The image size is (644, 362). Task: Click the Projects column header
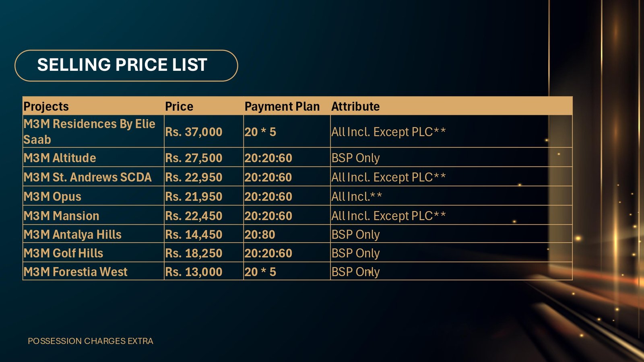pyautogui.click(x=46, y=107)
